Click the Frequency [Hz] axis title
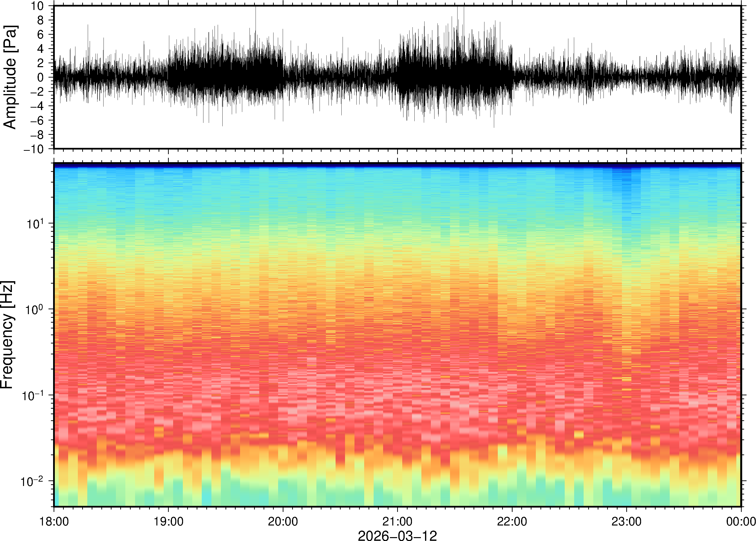This screenshot has height=541, width=756. pos(7,335)
